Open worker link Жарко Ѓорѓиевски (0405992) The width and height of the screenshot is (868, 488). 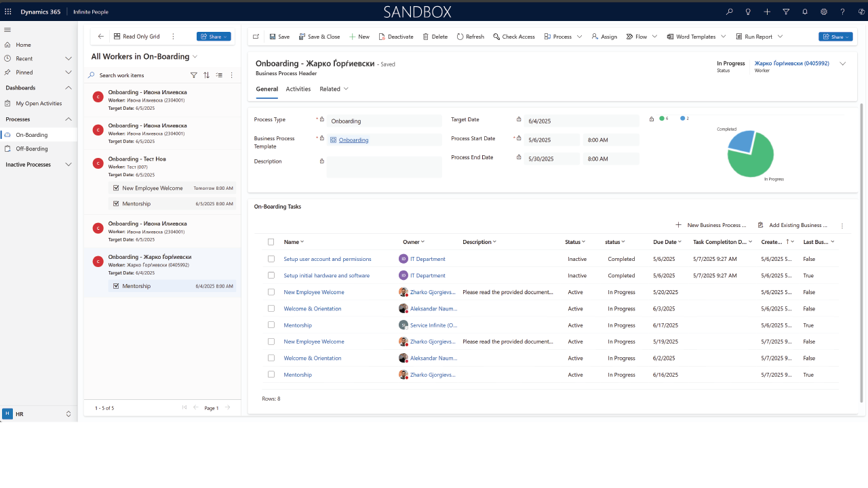[791, 63]
